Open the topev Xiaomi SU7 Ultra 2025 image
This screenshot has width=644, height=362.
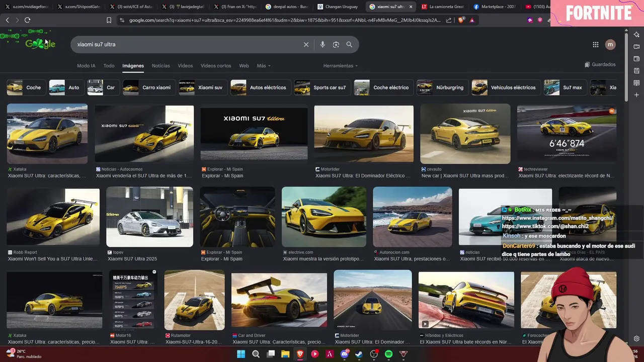tap(149, 217)
